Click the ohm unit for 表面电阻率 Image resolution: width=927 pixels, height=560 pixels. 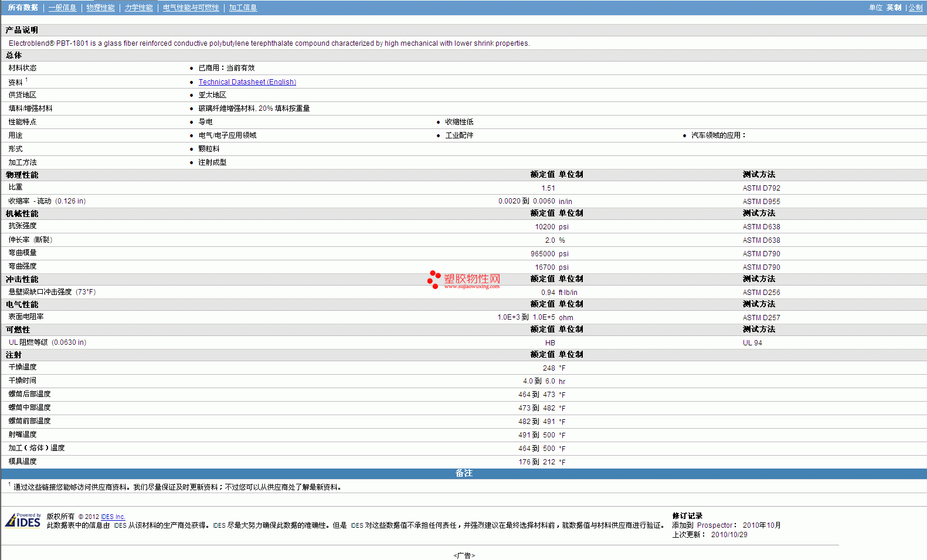(566, 318)
